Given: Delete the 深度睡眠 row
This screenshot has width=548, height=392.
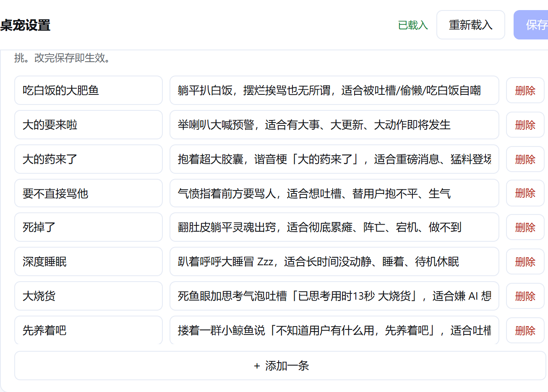Looking at the screenshot, I should tap(525, 261).
